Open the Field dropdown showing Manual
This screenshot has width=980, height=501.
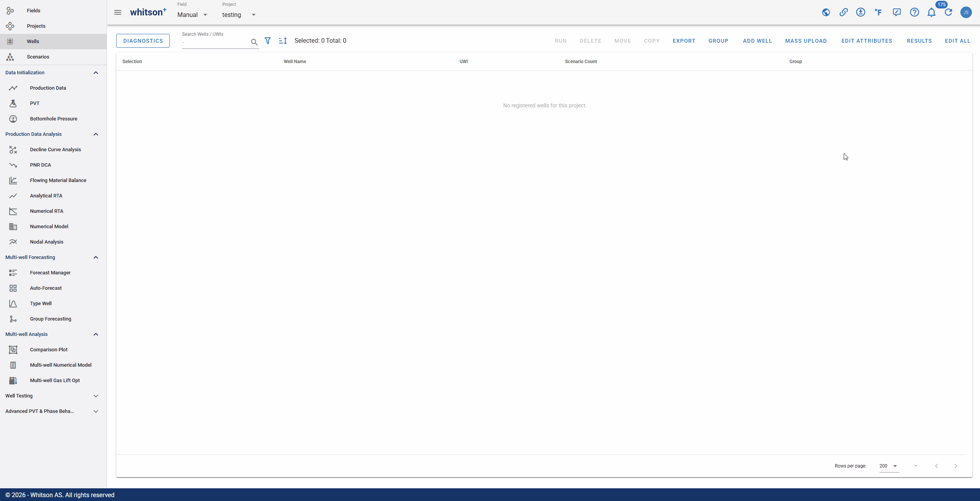click(x=192, y=15)
